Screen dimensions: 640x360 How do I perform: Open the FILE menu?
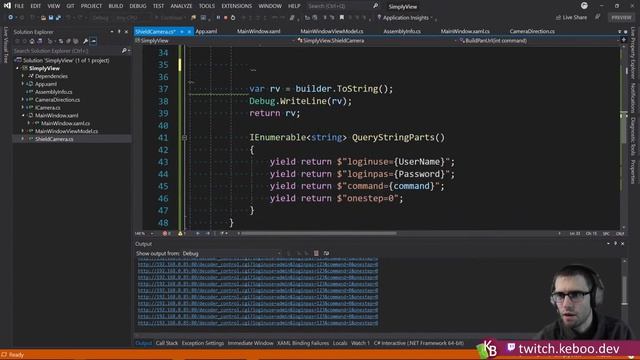click(x=19, y=6)
